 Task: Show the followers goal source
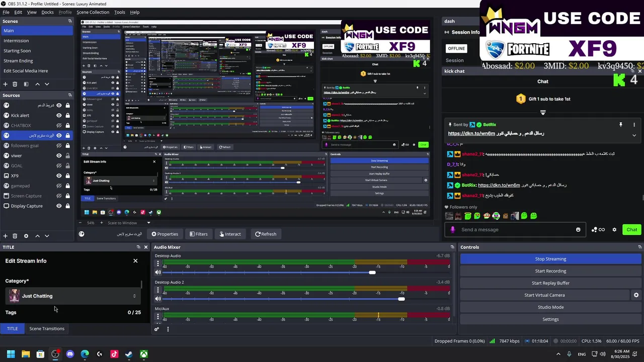(x=59, y=145)
